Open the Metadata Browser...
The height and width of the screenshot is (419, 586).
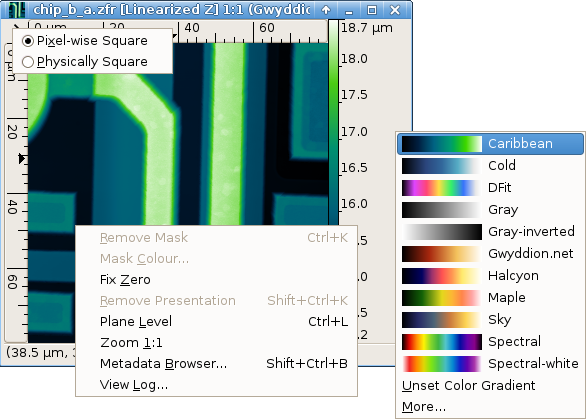(x=216, y=363)
